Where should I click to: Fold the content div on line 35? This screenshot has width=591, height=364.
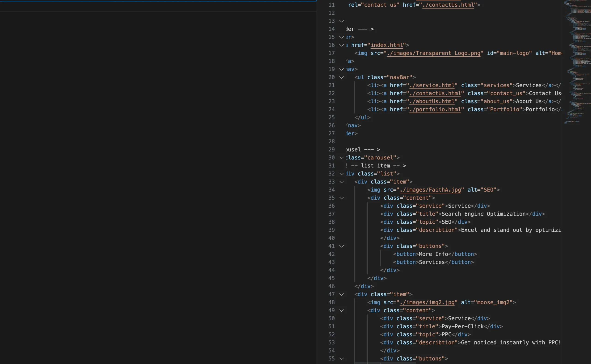[x=341, y=198]
